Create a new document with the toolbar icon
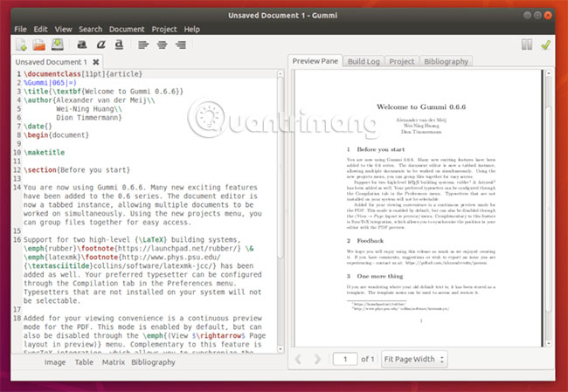 click(x=21, y=45)
